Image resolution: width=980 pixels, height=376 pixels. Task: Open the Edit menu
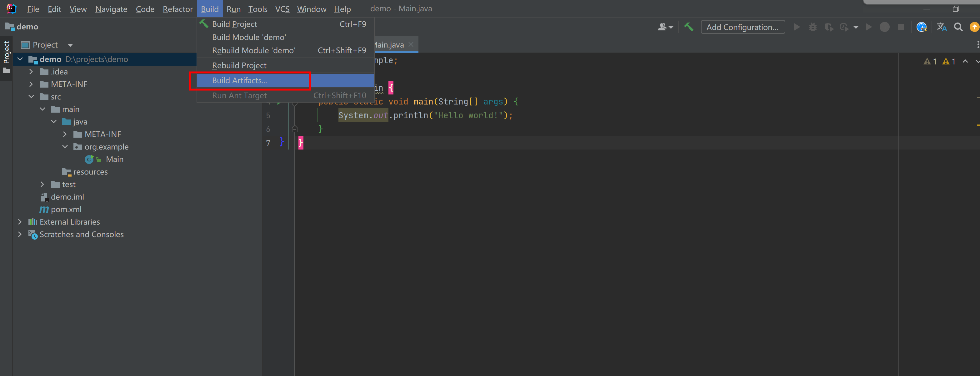coord(54,9)
